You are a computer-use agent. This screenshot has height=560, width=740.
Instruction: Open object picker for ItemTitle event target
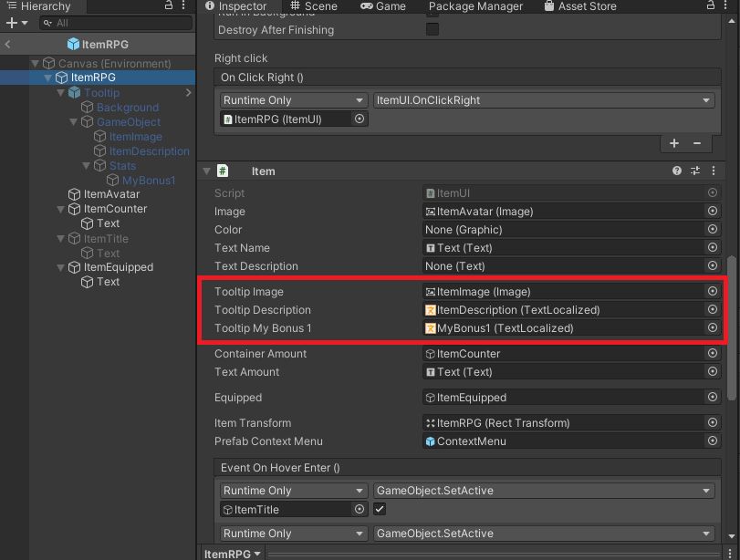click(x=360, y=509)
